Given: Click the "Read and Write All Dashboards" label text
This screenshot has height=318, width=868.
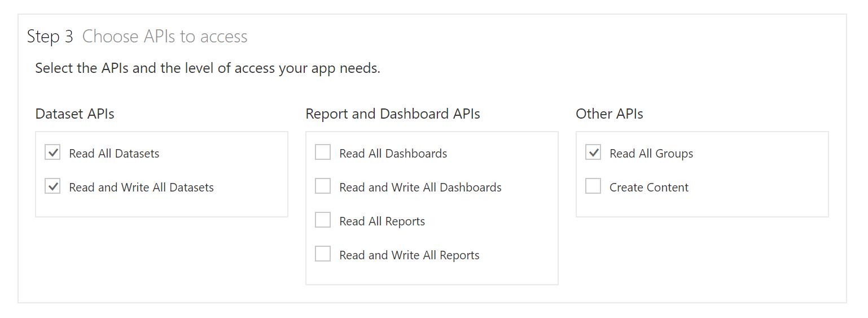Looking at the screenshot, I should (x=420, y=188).
